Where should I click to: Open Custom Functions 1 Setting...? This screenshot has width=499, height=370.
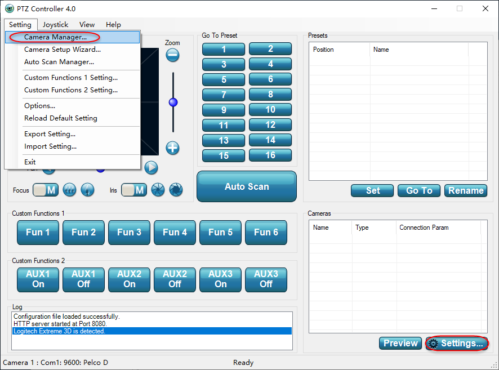pos(73,77)
